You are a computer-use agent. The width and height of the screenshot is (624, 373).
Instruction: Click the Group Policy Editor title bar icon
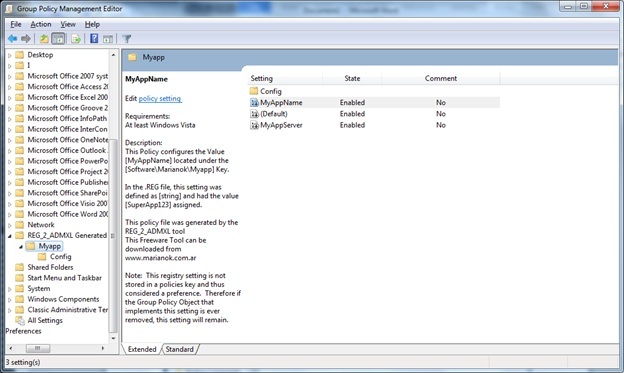(9, 8)
